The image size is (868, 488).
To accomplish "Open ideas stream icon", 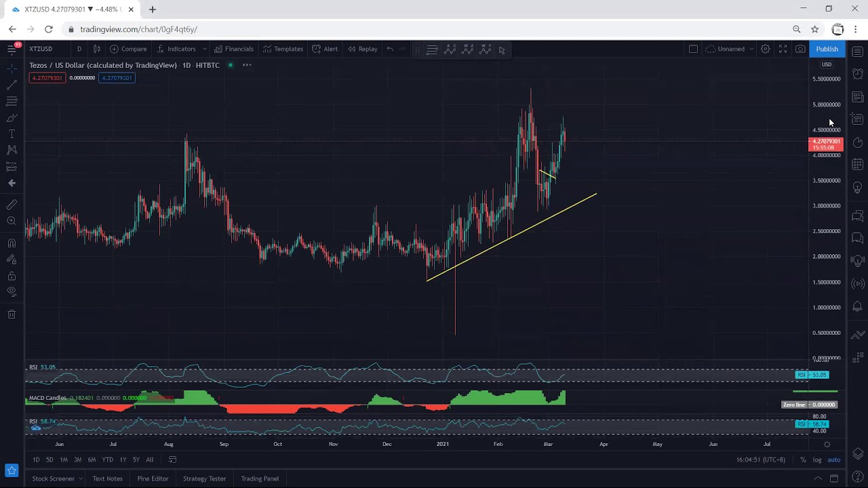I will pyautogui.click(x=857, y=260).
